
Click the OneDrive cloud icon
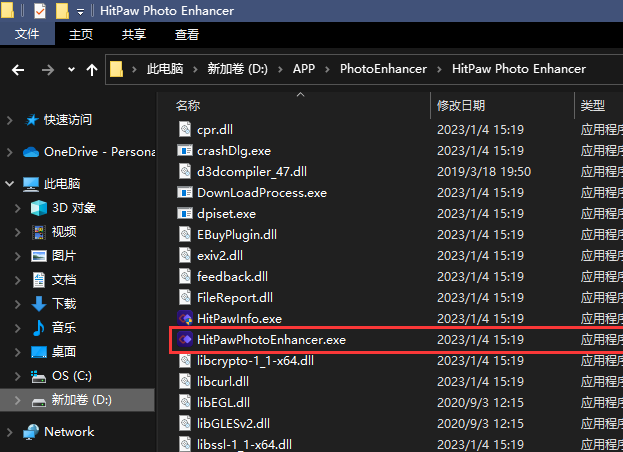[x=31, y=152]
